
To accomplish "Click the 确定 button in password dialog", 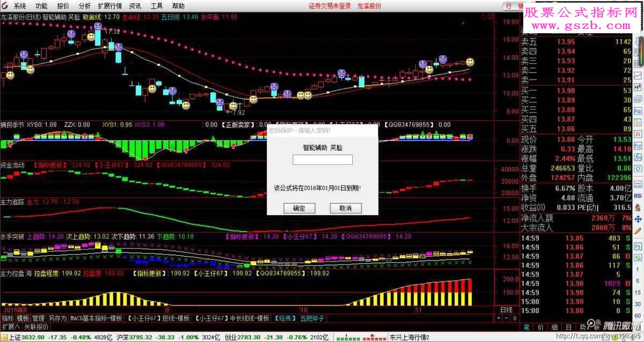I will [x=299, y=208].
